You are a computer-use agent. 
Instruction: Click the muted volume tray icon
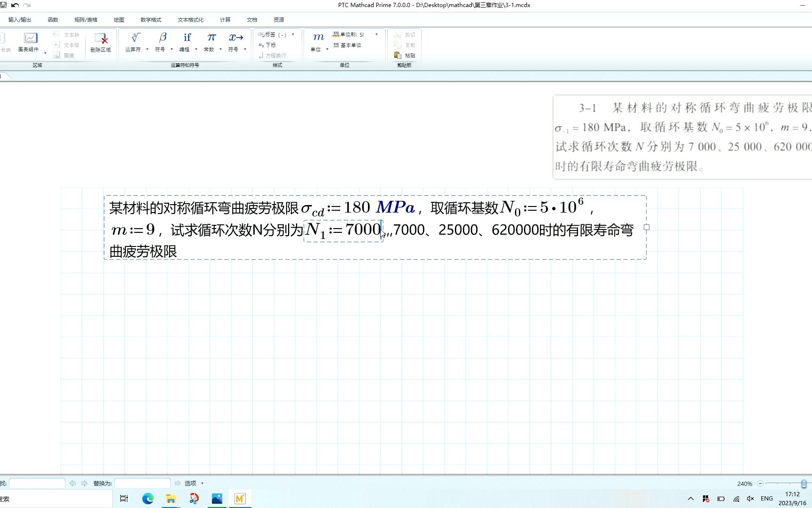pos(750,499)
